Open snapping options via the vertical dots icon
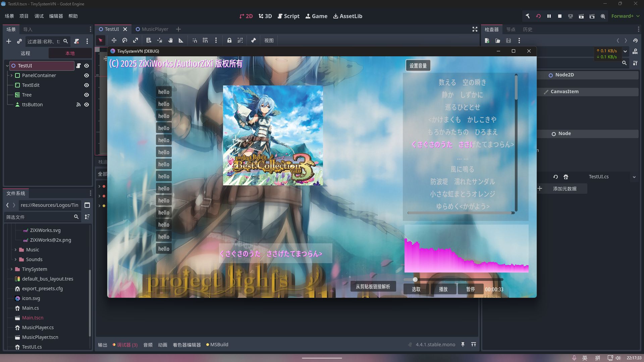The image size is (644, 362). [x=216, y=40]
